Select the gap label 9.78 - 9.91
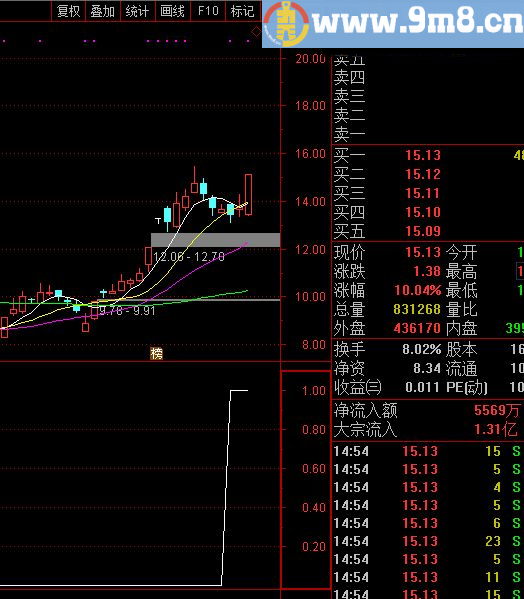The height and width of the screenshot is (599, 524). tap(127, 310)
